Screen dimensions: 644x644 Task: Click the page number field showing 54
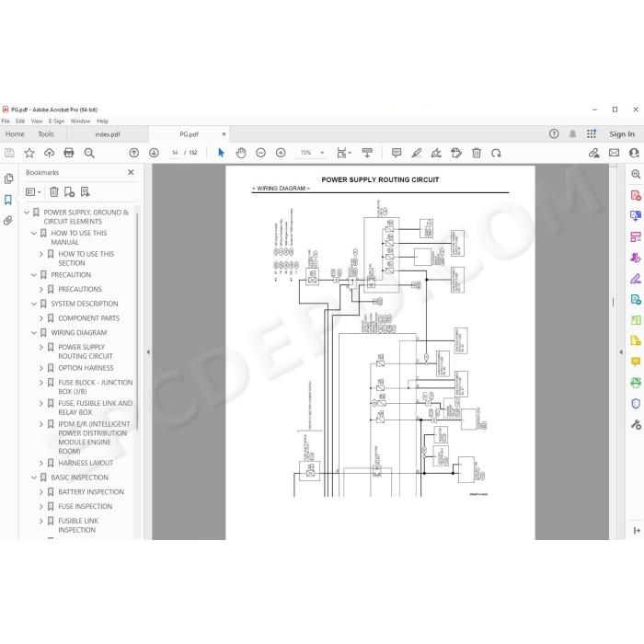pos(175,153)
